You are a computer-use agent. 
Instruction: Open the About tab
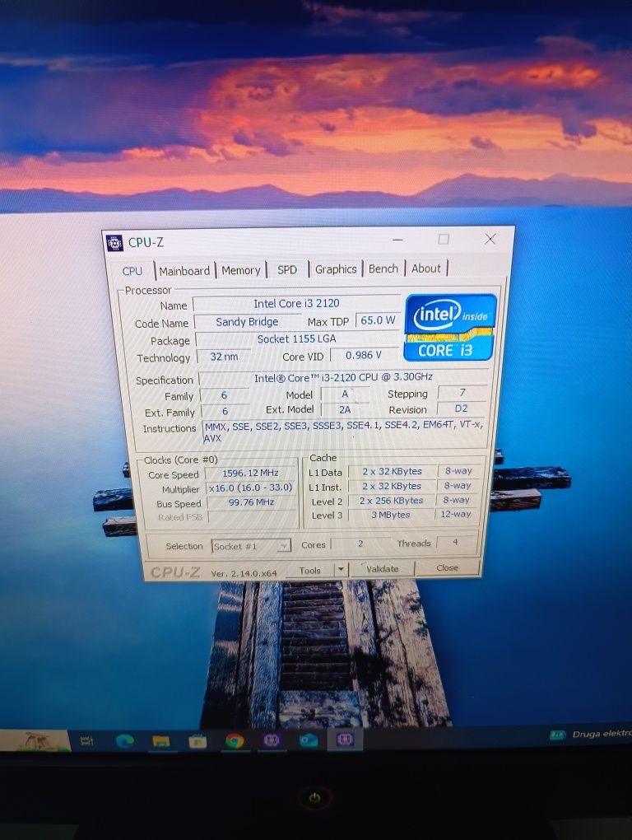coord(426,268)
